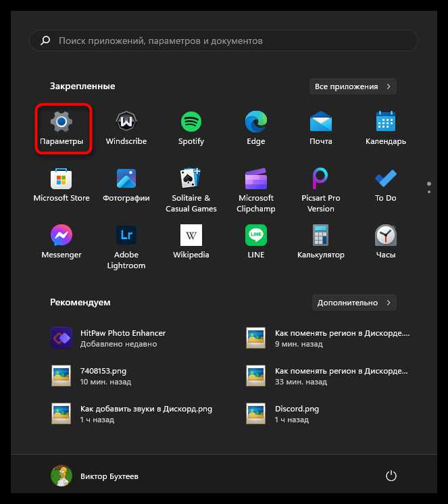The height and width of the screenshot is (504, 448).
Task: Launch Picsart Pro Version
Action: click(321, 190)
